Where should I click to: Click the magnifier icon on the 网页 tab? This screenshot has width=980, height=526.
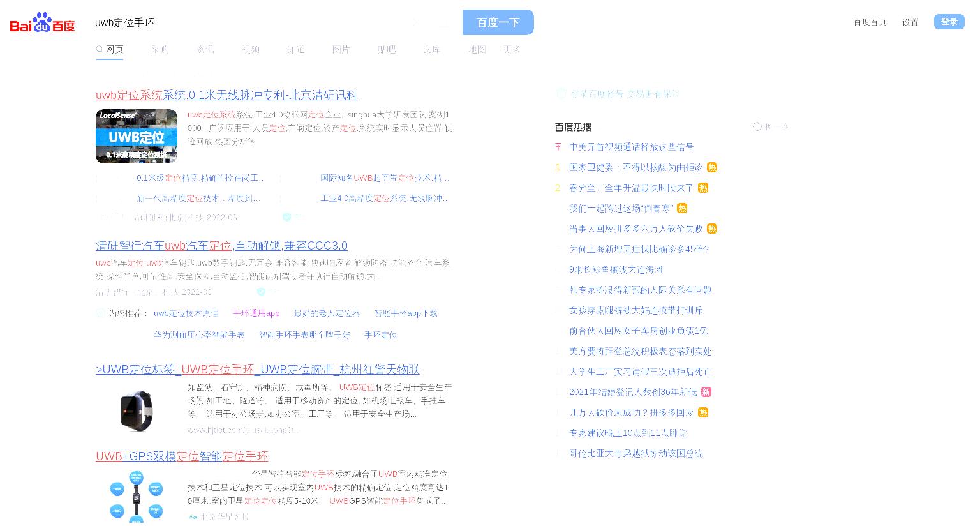click(x=100, y=49)
